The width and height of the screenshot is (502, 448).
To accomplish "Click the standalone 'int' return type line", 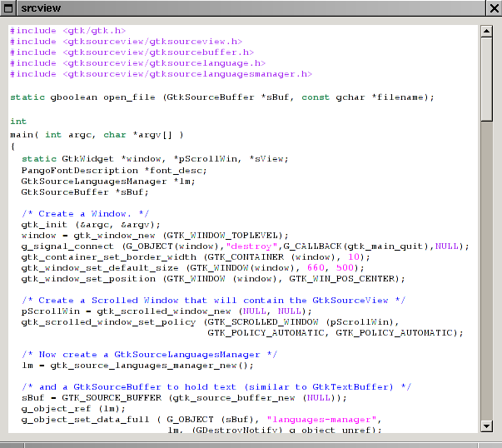I will point(18,122).
